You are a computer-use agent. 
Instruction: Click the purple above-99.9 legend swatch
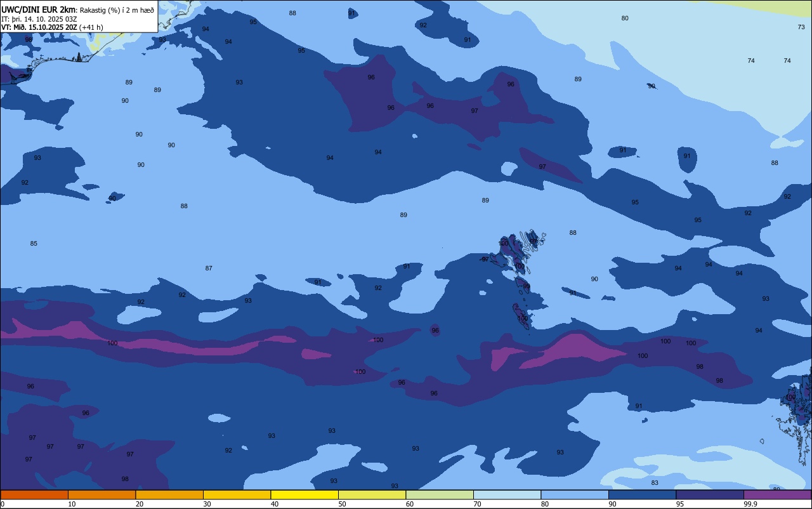(x=777, y=494)
